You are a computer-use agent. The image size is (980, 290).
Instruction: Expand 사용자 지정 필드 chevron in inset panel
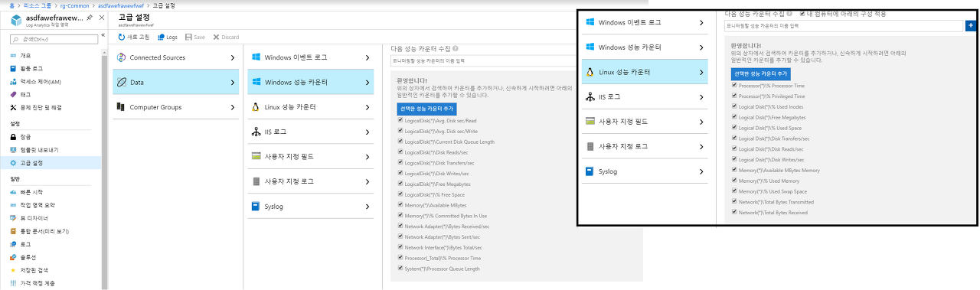pyautogui.click(x=701, y=122)
